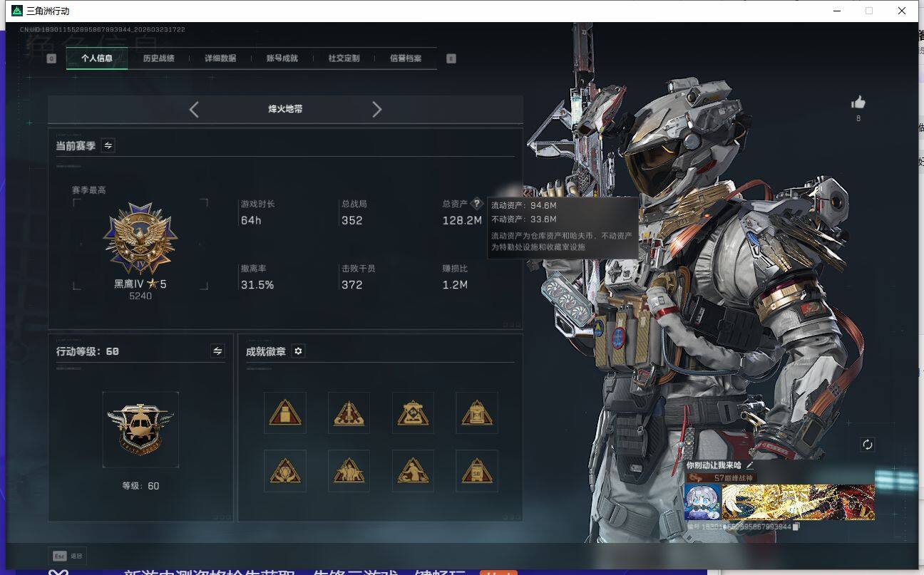Image resolution: width=924 pixels, height=575 pixels.
Task: Click the Q previous-tab key hint
Action: 51,58
